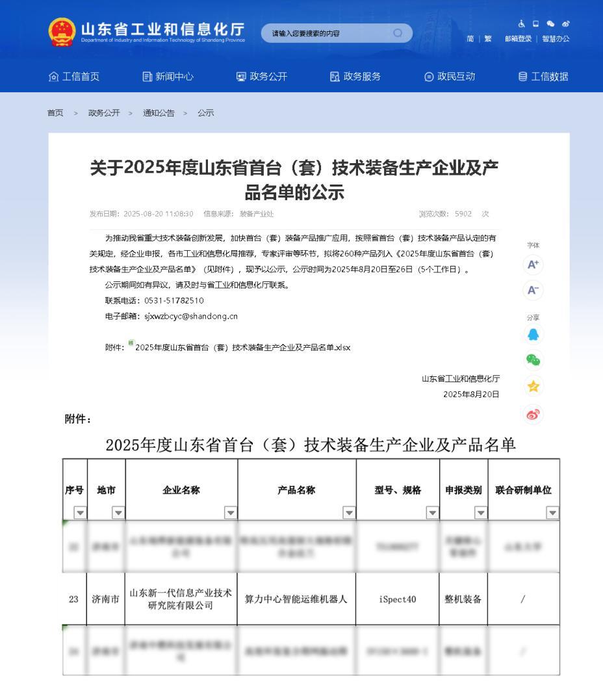Screen dimensions: 603x700
Task: Share page via WeChat icon
Action: 533,360
